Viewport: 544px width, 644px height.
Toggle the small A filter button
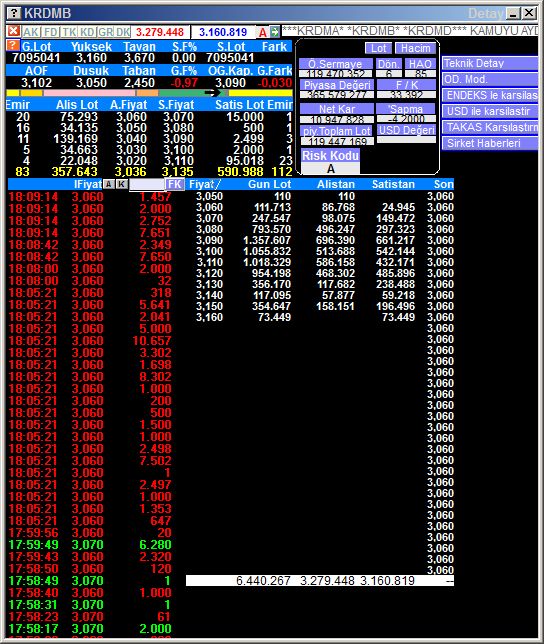coord(109,184)
